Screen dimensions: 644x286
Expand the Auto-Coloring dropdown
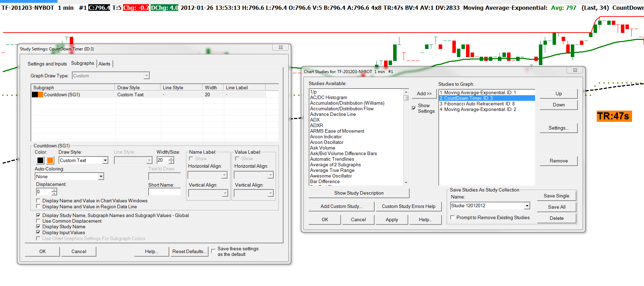(101, 176)
